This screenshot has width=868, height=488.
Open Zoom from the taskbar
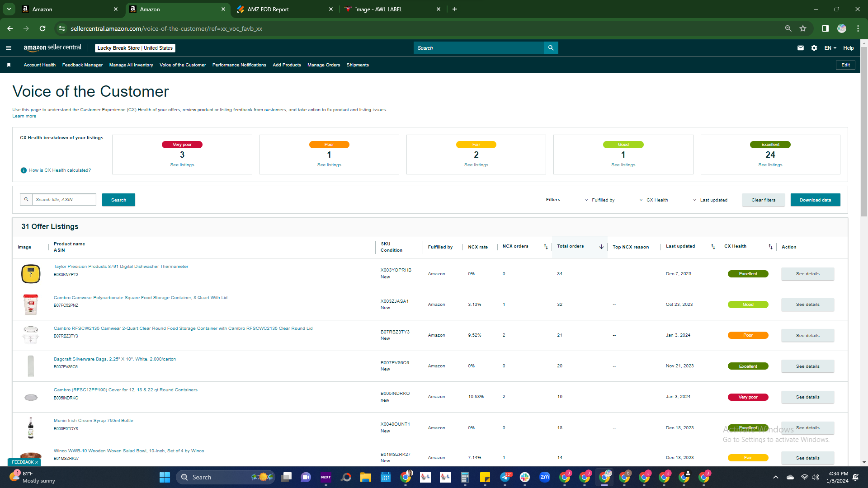pos(545,477)
